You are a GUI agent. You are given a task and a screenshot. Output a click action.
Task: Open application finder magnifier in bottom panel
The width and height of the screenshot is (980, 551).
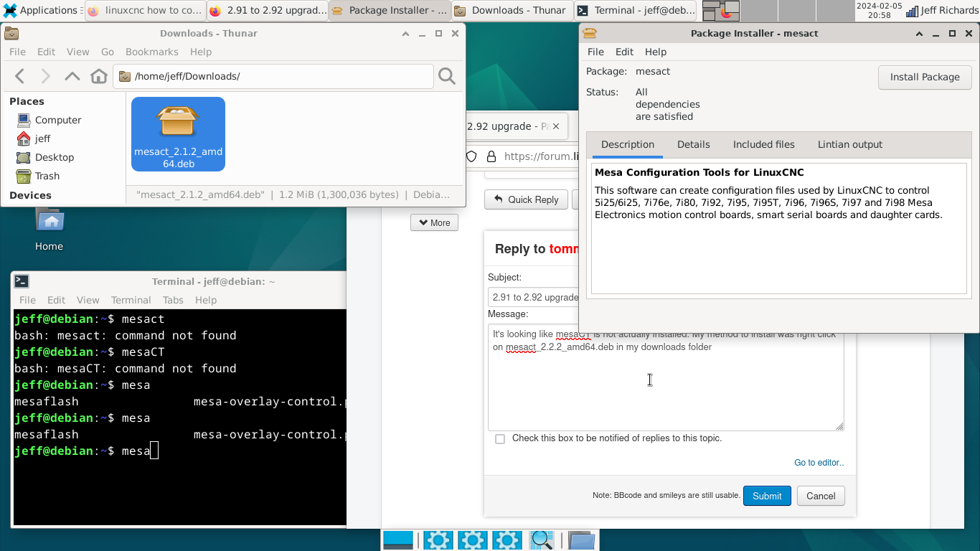tap(542, 540)
